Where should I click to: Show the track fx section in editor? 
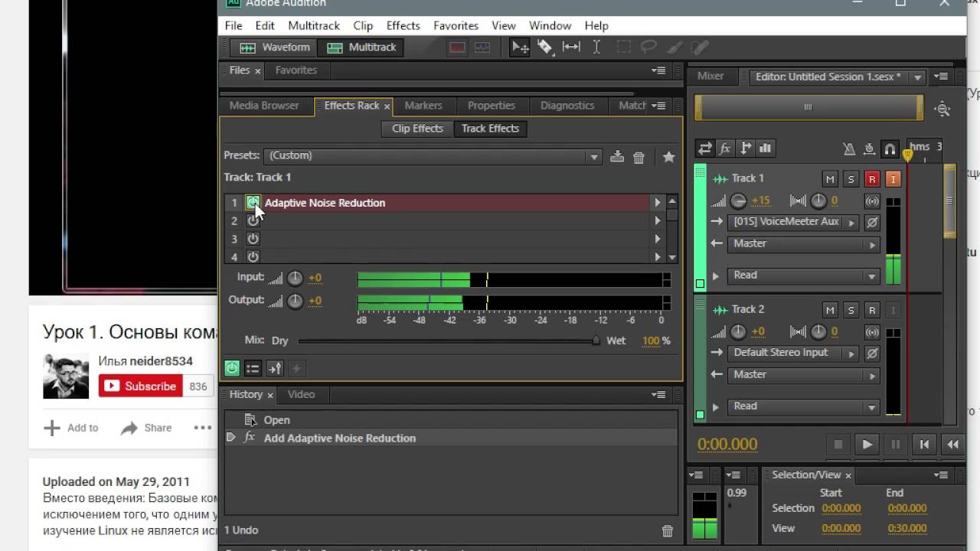725,148
